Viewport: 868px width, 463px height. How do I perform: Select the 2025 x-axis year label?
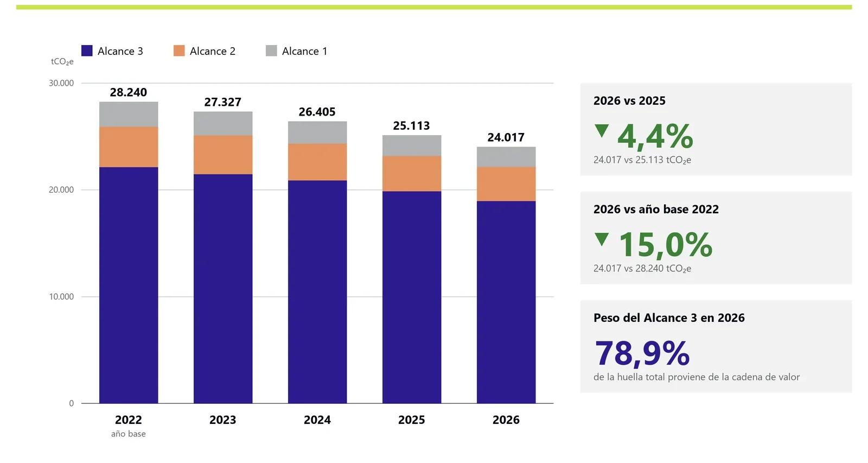(x=412, y=420)
